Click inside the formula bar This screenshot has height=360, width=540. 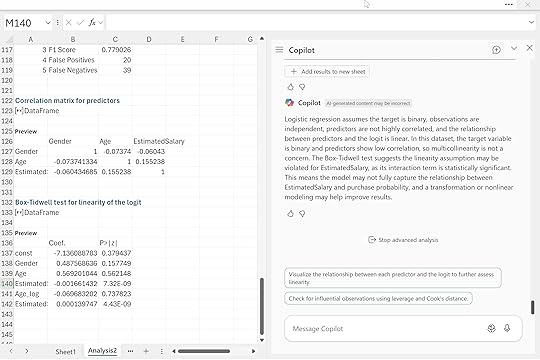317,23
